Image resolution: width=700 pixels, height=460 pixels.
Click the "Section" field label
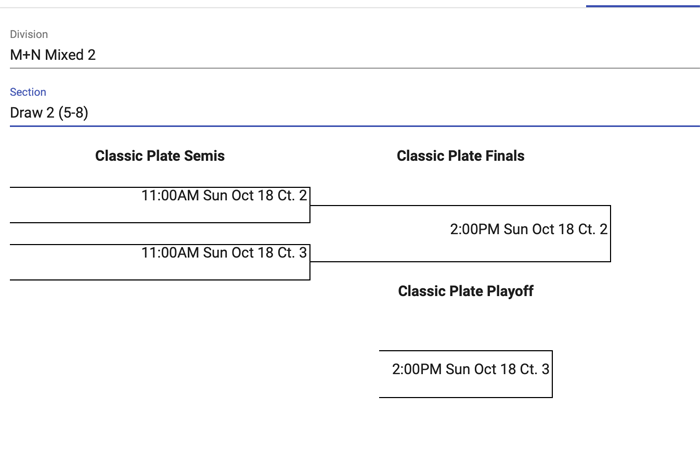[28, 92]
